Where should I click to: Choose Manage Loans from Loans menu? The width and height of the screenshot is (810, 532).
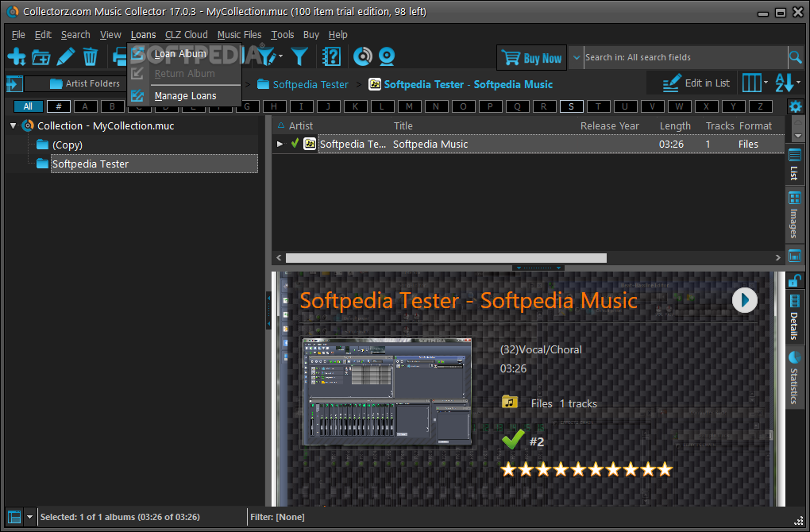pos(186,96)
